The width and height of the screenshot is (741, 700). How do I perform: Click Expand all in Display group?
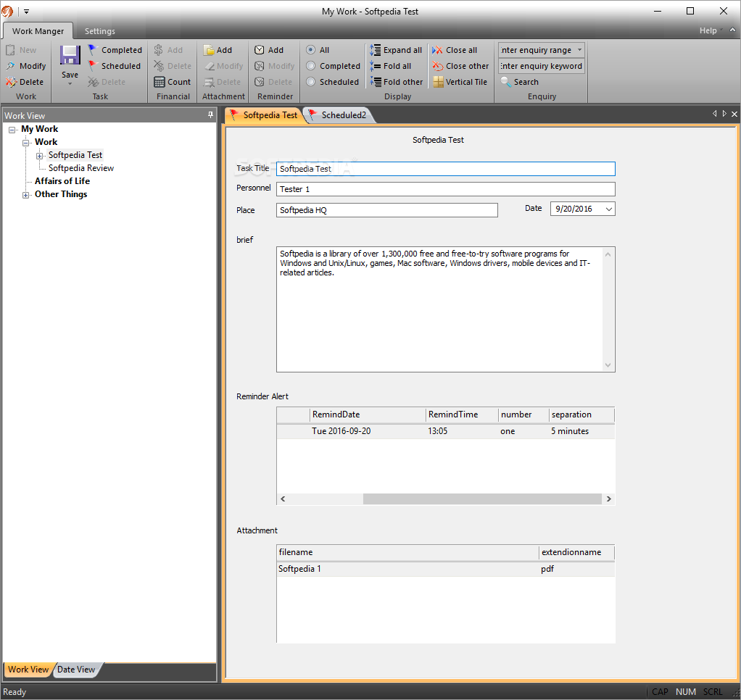click(396, 50)
